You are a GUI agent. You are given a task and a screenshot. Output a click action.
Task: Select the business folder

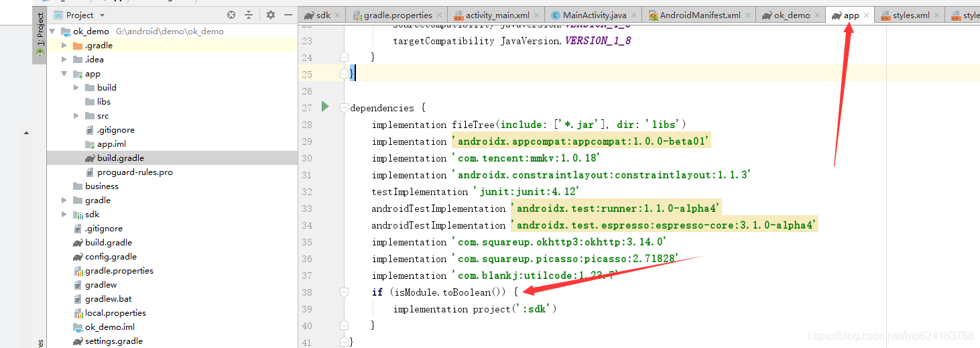click(96, 186)
